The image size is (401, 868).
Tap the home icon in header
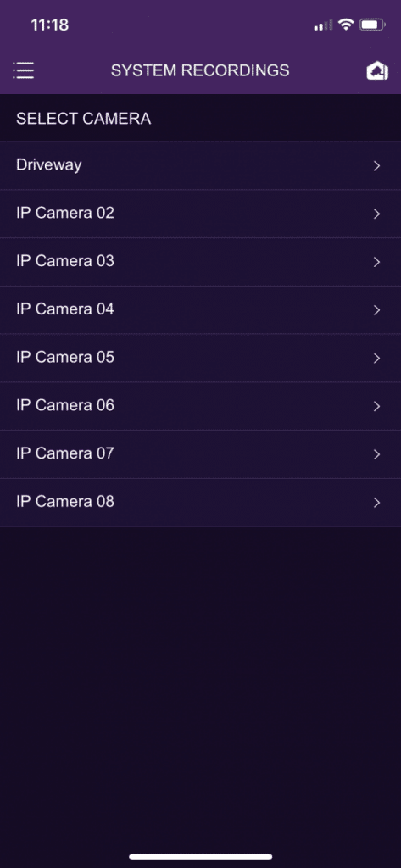pos(377,71)
